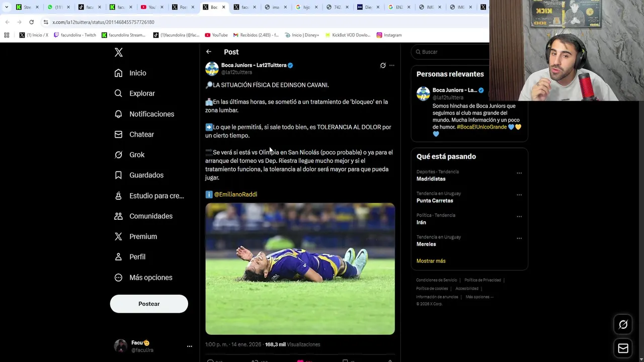Click Mostrar más under trends
The width and height of the screenshot is (644, 362).
tap(431, 261)
